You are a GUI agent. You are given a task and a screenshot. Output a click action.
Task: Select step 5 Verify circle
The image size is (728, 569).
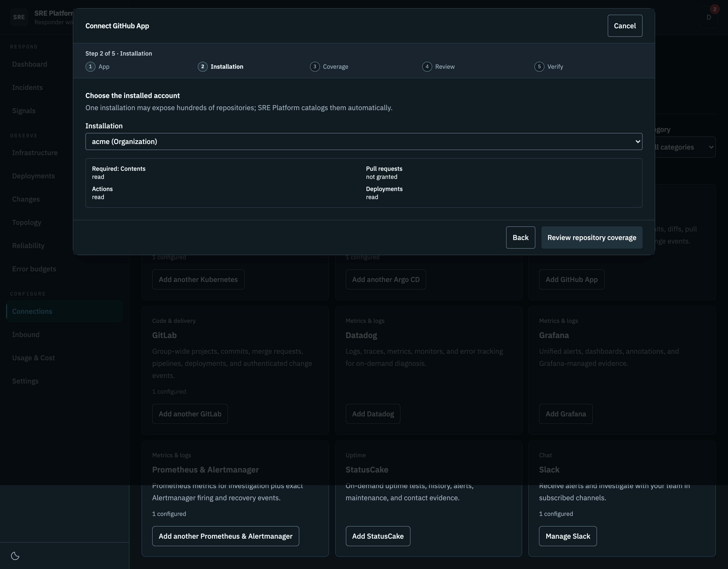click(x=539, y=67)
